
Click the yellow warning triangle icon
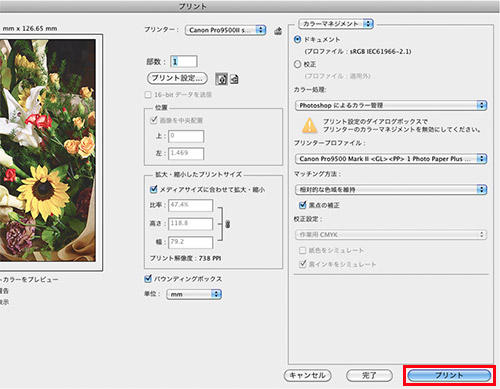[x=309, y=125]
